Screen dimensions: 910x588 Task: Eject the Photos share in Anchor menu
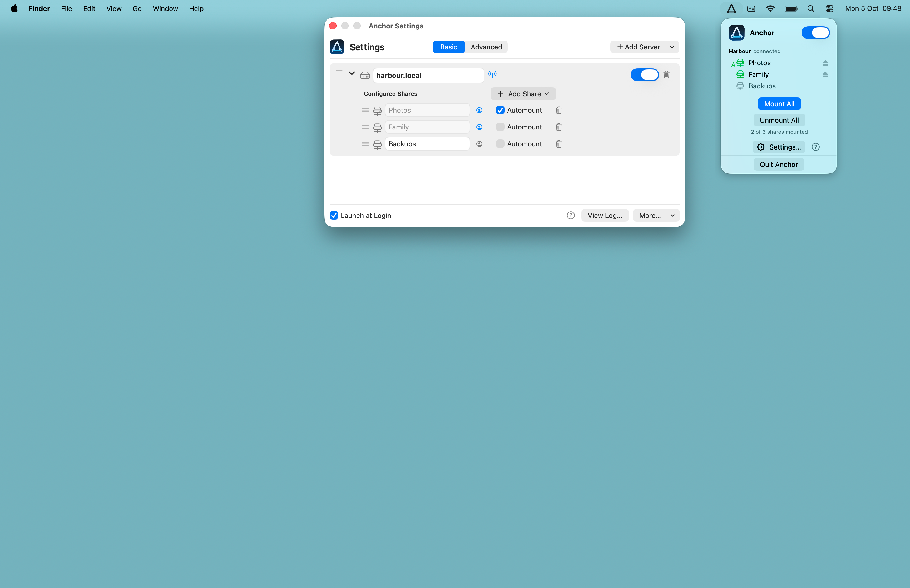coord(825,63)
